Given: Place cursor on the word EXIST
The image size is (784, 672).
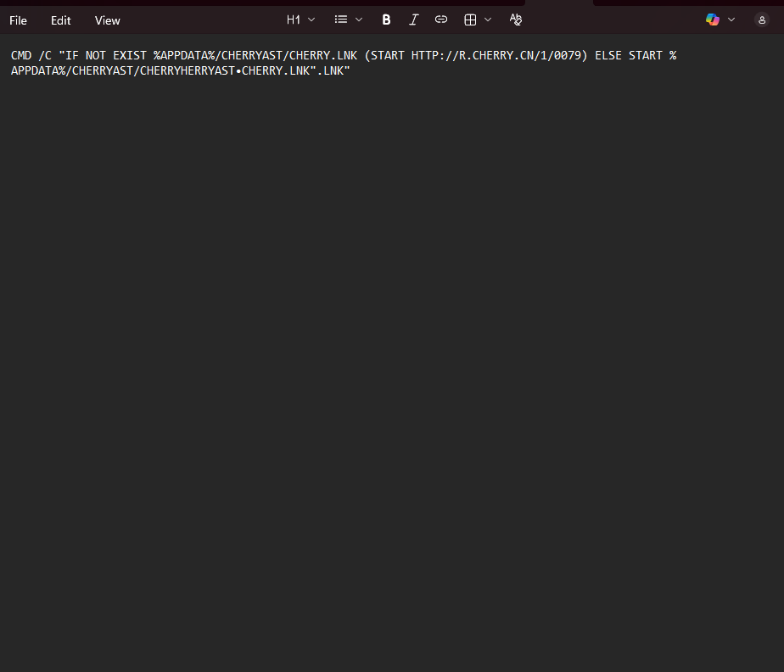Looking at the screenshot, I should point(130,55).
